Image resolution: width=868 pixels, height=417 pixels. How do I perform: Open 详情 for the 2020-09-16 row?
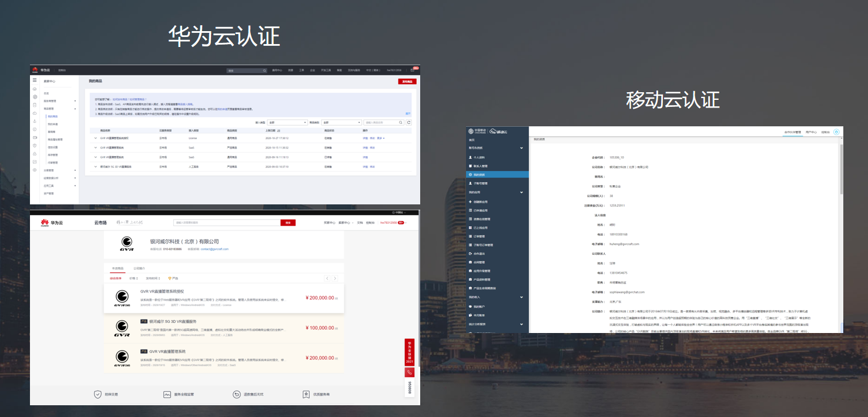pyautogui.click(x=366, y=157)
